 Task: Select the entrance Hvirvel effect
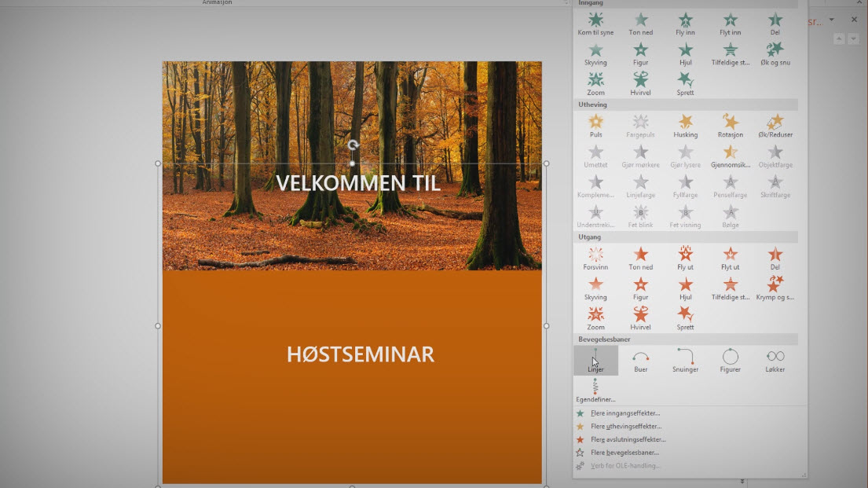point(640,84)
